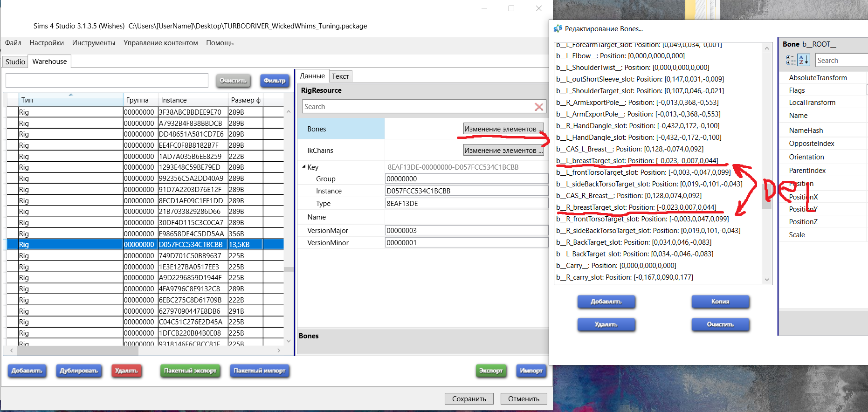Sort the table by the Тип column header

pos(70,100)
